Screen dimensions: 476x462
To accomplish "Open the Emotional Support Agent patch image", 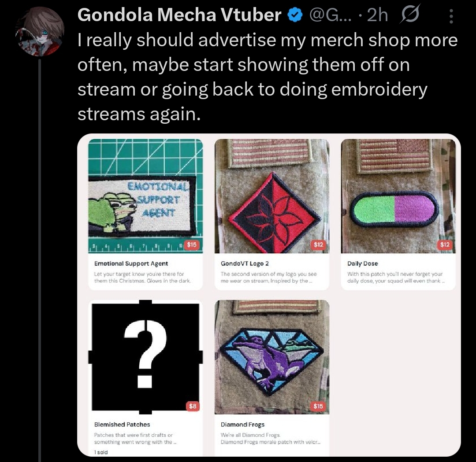I will [x=145, y=196].
